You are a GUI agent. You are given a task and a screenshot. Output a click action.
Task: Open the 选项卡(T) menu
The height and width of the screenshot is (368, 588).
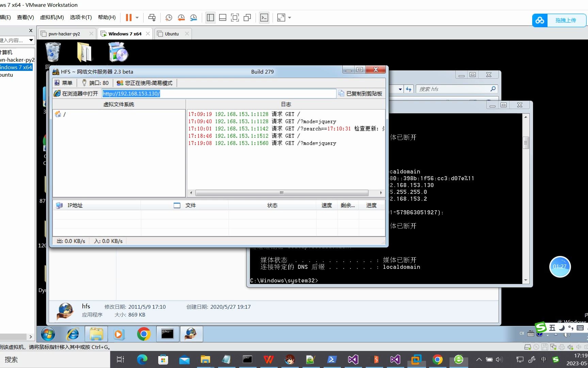81,17
